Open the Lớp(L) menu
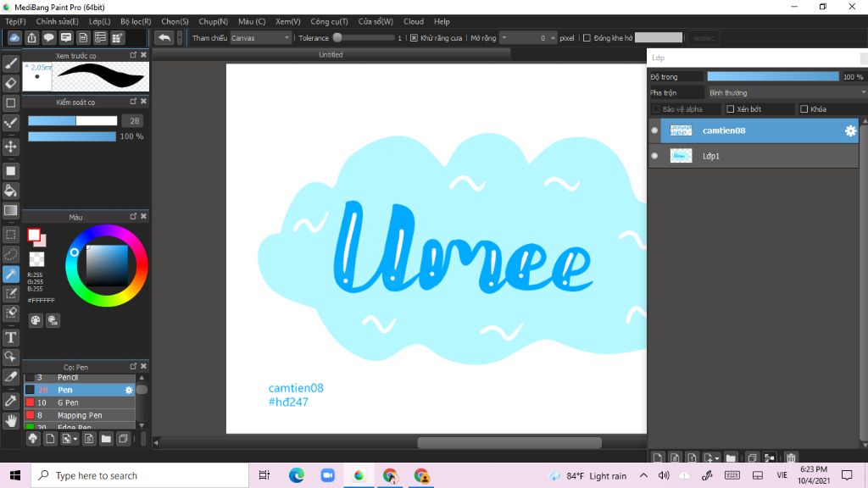Screen dimensions: 868x488 pyautogui.click(x=100, y=21)
